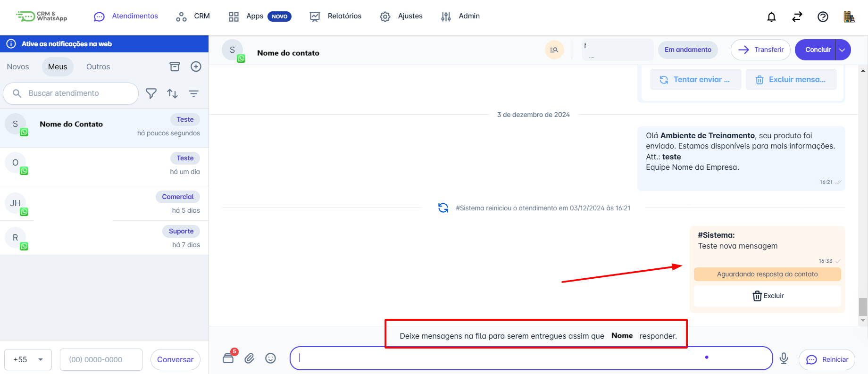Viewport: 868px width, 374px height.
Task: Expand the list options lines icon
Action: (193, 93)
